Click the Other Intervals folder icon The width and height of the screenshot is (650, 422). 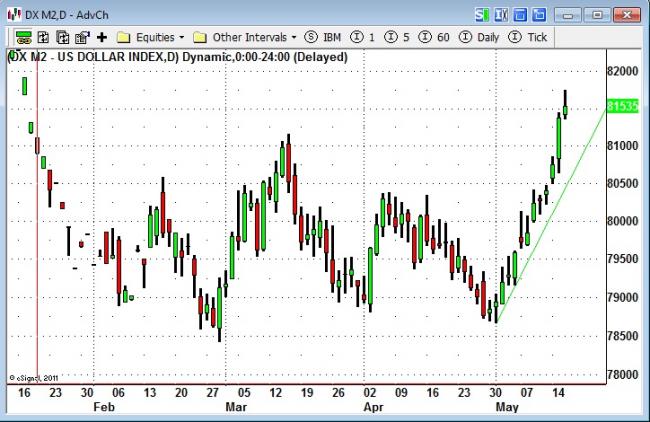[200, 38]
